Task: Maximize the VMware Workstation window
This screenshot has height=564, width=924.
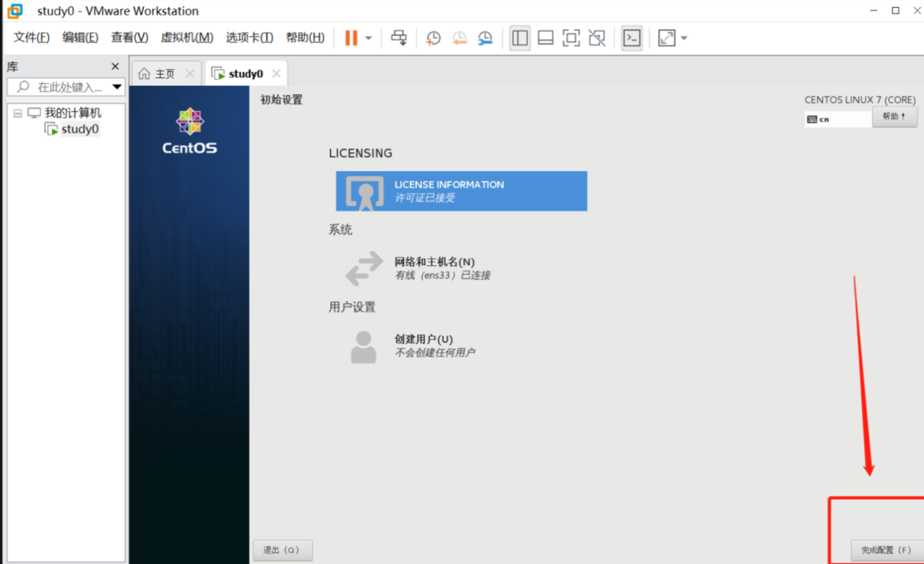Action: [x=896, y=10]
